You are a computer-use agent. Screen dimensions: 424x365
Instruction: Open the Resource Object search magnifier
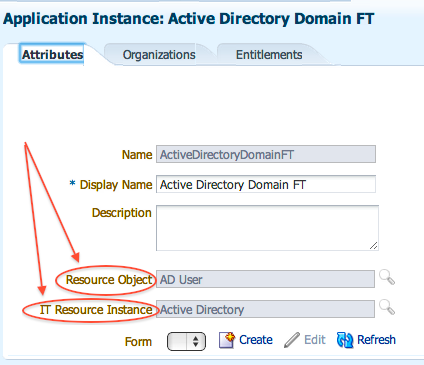[x=387, y=277]
